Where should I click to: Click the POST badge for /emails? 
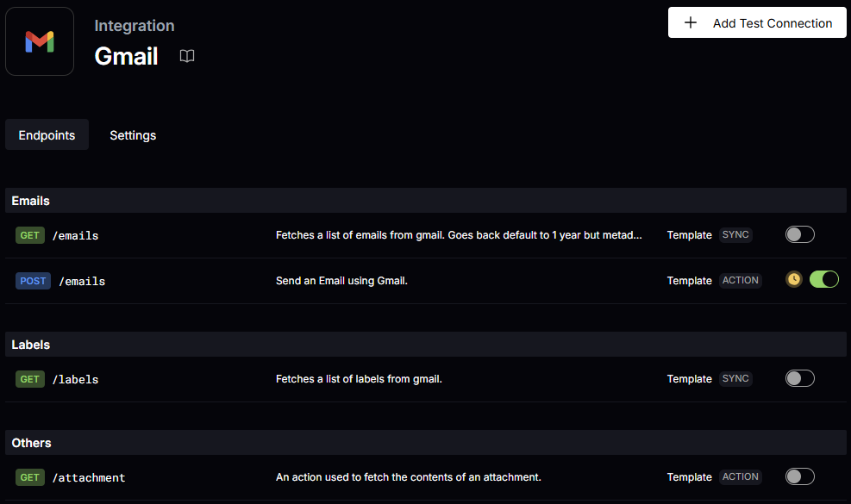(x=34, y=281)
